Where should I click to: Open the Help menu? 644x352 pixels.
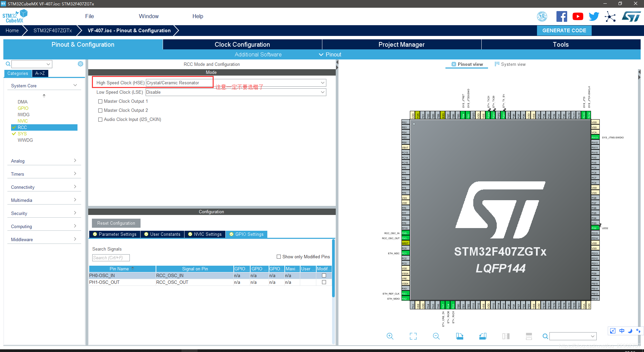[198, 16]
